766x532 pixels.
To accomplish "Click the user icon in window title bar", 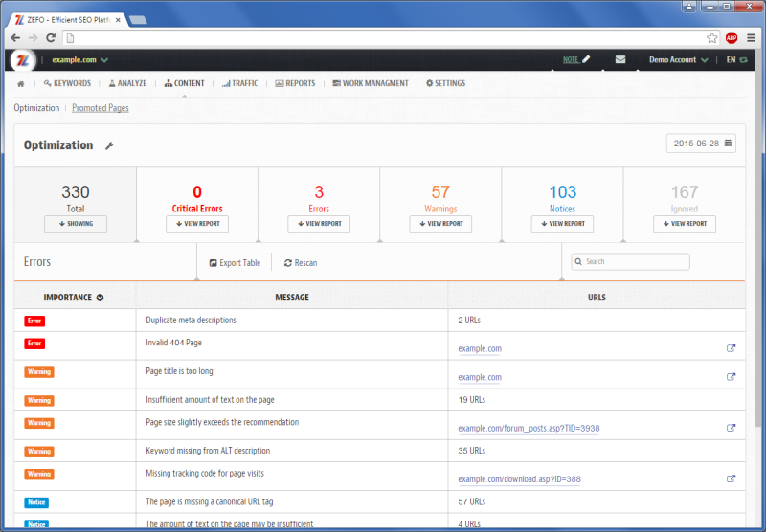I will 689,7.
